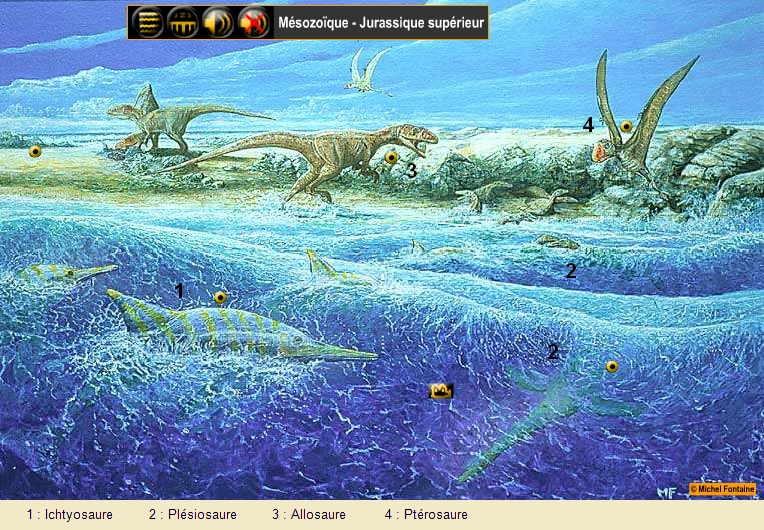
Task: Select the '2 : Plésiosaure' legend label
Action: coord(193,514)
